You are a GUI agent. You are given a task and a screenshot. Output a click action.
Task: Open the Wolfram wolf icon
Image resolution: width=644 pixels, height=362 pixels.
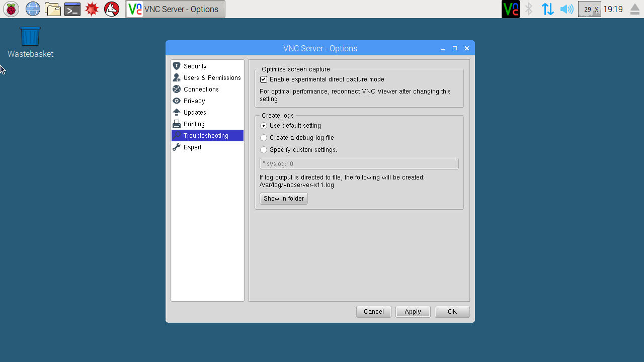pyautogui.click(x=112, y=9)
